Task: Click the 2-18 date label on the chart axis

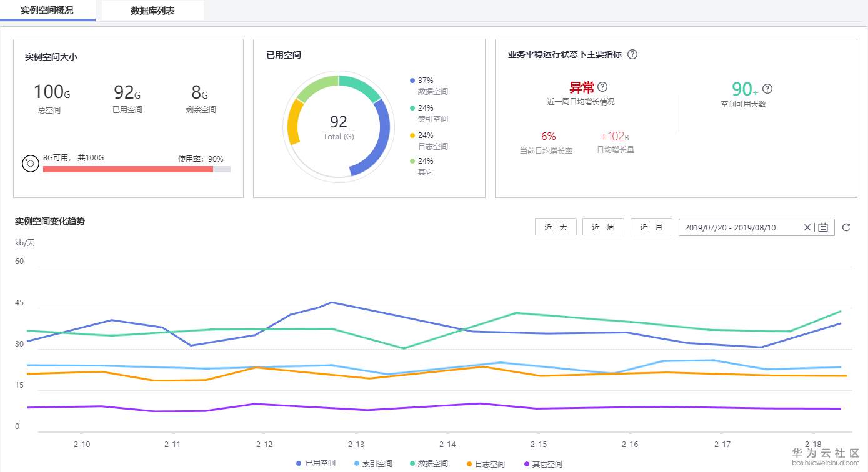Action: pos(813,443)
